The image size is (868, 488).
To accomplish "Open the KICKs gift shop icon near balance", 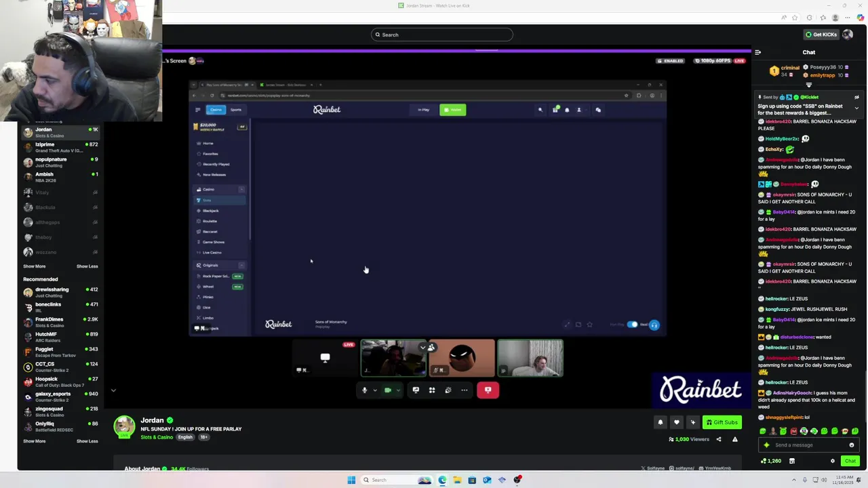I will pos(791,461).
